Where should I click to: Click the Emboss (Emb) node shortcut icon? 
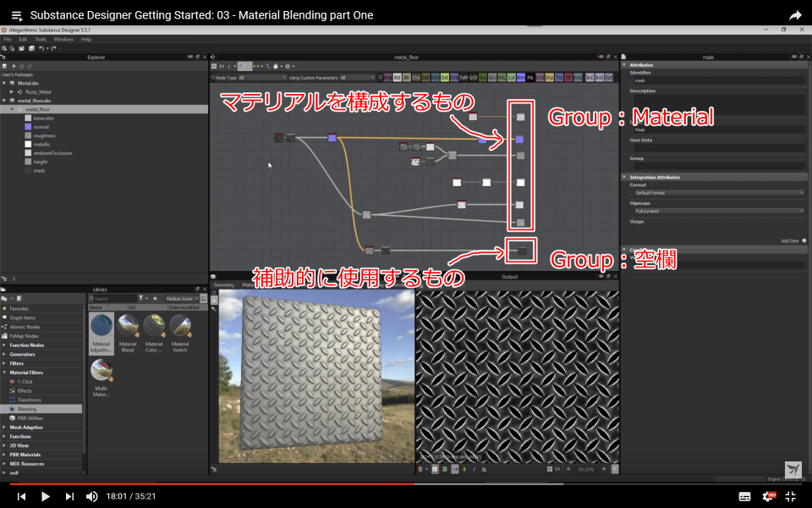(x=454, y=78)
